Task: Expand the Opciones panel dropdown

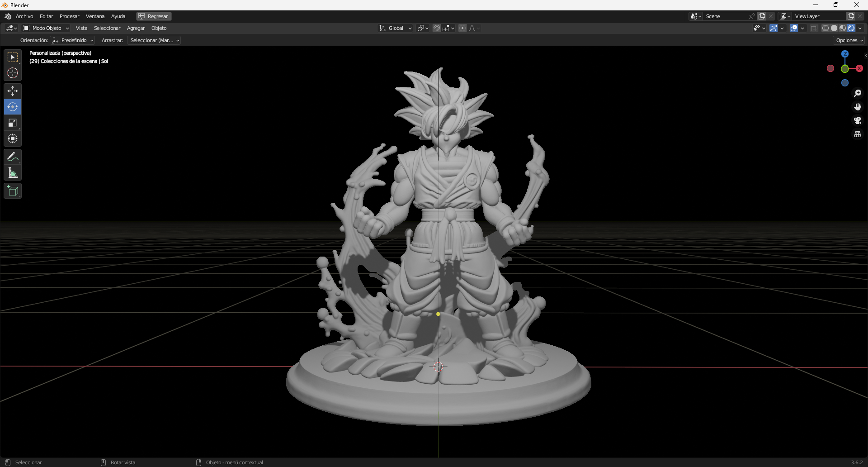Action: pos(849,40)
